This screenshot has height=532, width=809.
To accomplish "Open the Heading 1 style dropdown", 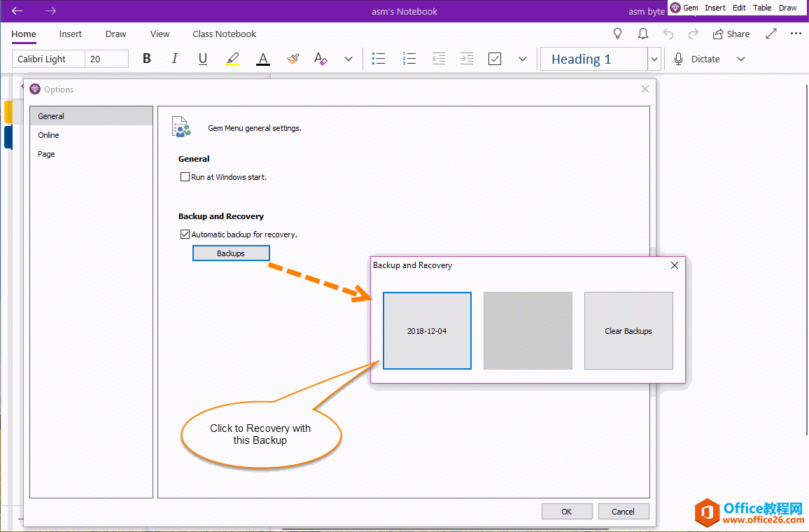I will (x=654, y=59).
